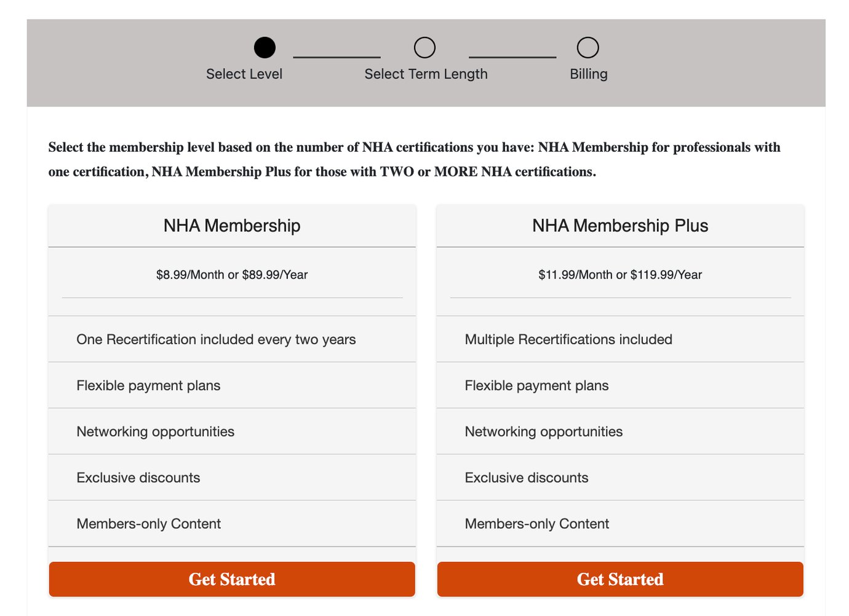Click the membership instructions paragraph text
The height and width of the screenshot is (616, 849).
point(414,159)
